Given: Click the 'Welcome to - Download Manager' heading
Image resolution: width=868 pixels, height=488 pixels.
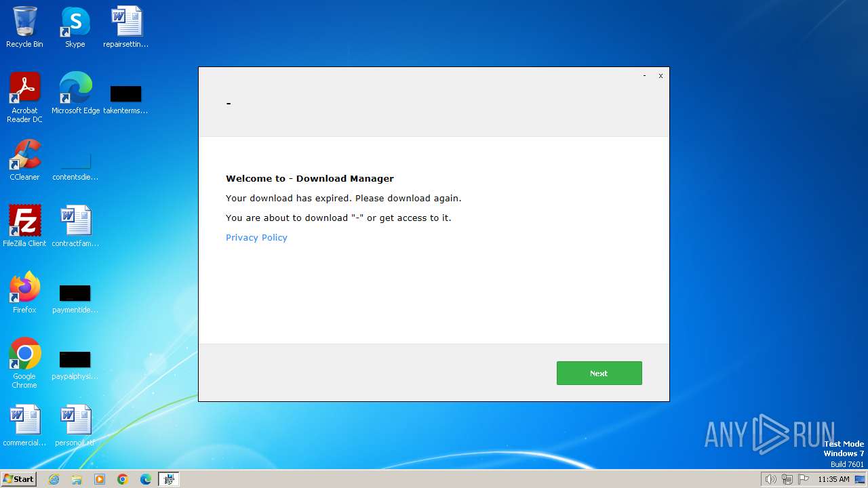Looking at the screenshot, I should (310, 178).
